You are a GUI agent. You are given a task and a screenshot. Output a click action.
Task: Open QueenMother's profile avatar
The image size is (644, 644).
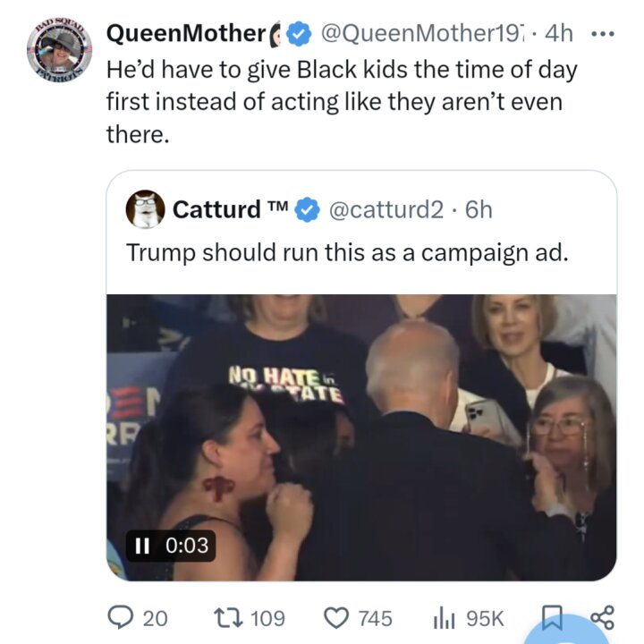[60, 50]
